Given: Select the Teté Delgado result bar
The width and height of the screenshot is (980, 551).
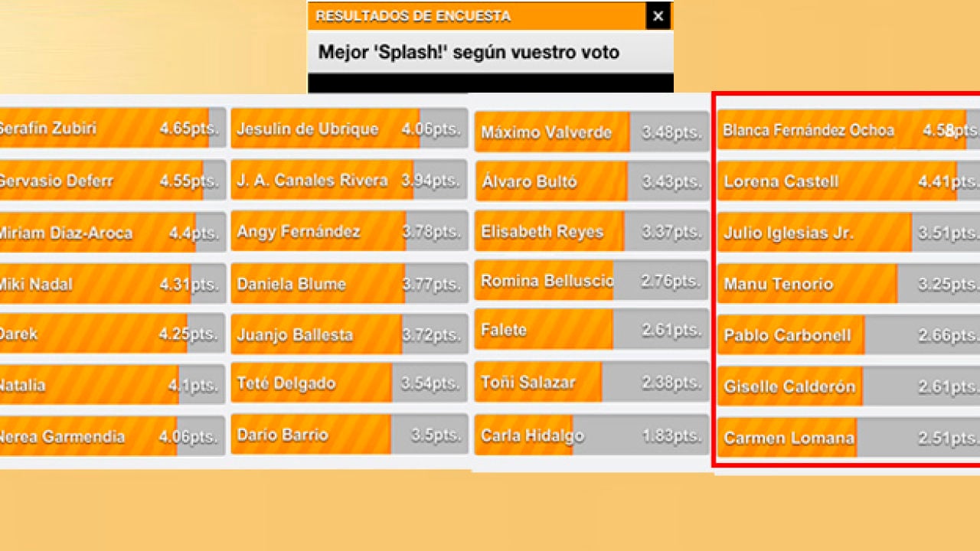Looking at the screenshot, I should (x=349, y=383).
